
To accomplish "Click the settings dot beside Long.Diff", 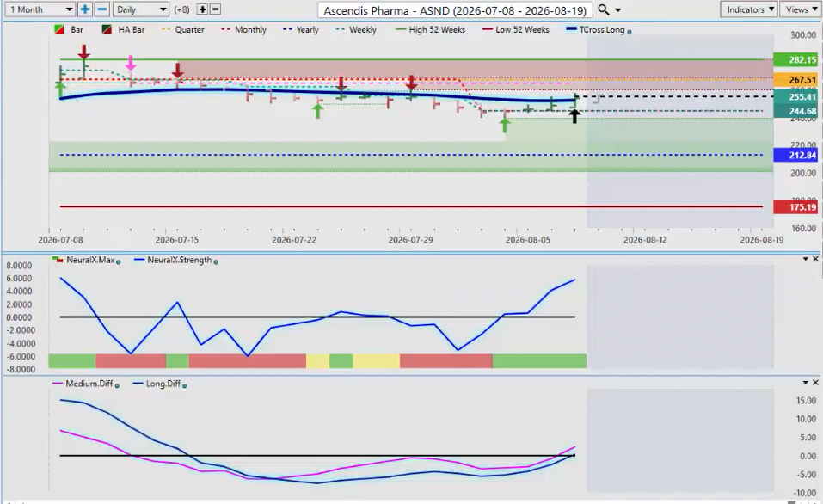I will [x=185, y=385].
